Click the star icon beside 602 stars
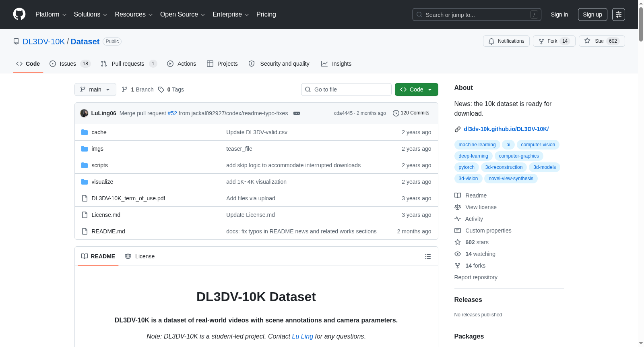The image size is (644, 347). click(x=458, y=242)
